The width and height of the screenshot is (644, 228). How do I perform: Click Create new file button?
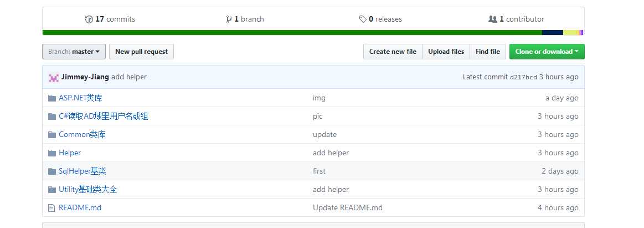point(393,52)
